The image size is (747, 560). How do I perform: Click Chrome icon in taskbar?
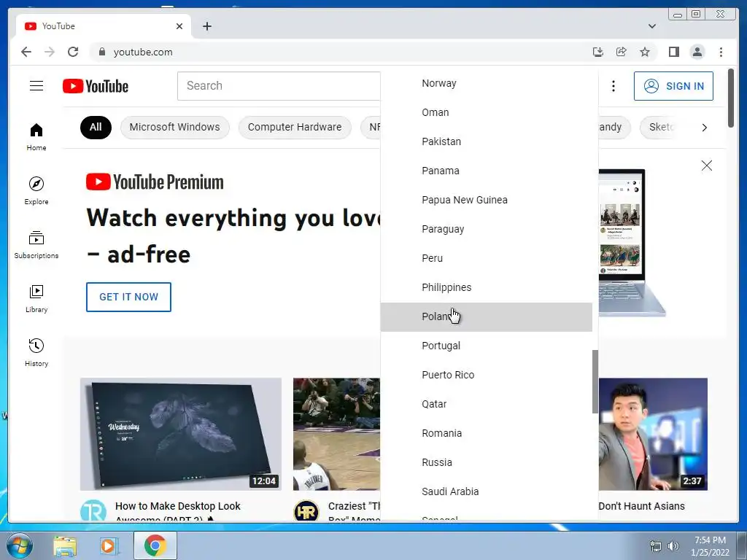[155, 545]
